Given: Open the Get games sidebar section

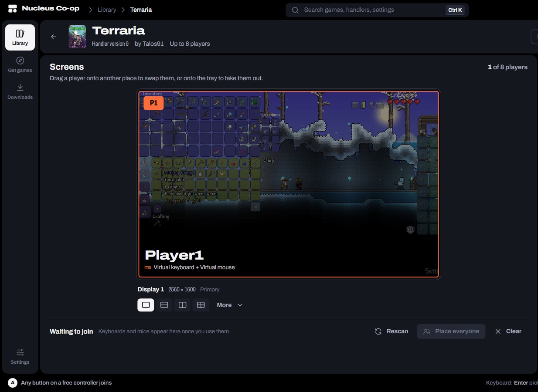Looking at the screenshot, I should 20,64.
